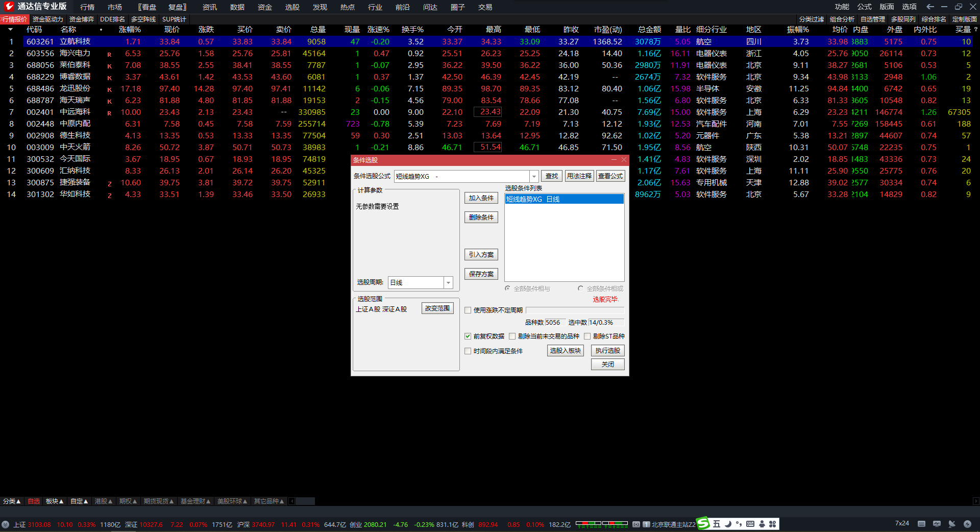Screen dimensions: 980x532
Task: Expand the 美股环球 bottom tab menu
Action: pos(232,501)
